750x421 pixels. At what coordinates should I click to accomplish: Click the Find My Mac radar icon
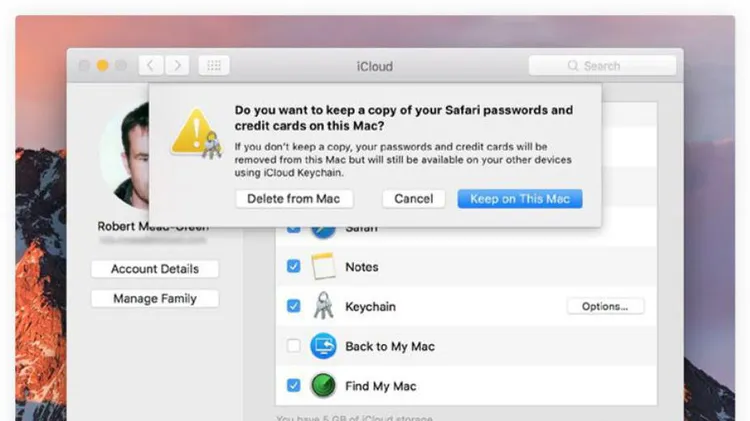tap(323, 386)
